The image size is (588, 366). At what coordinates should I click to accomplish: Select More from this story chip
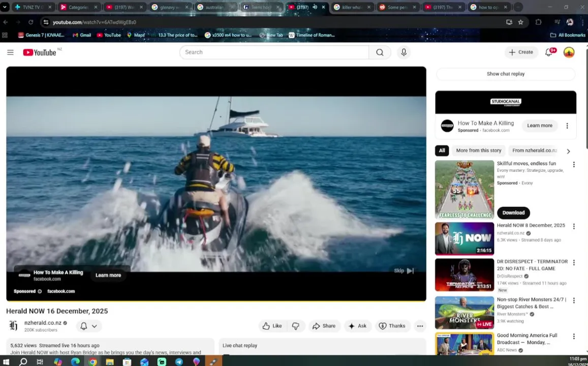(479, 150)
